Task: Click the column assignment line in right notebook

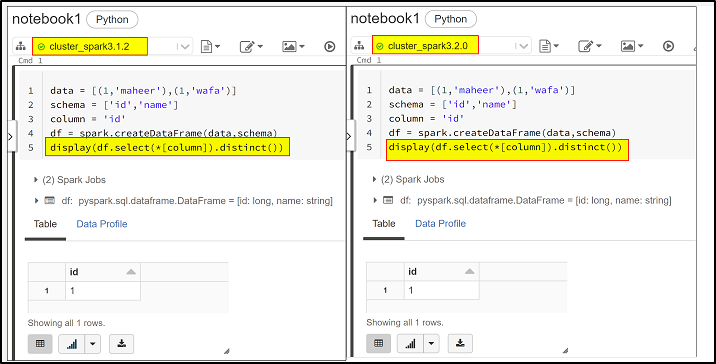Action: (x=426, y=119)
